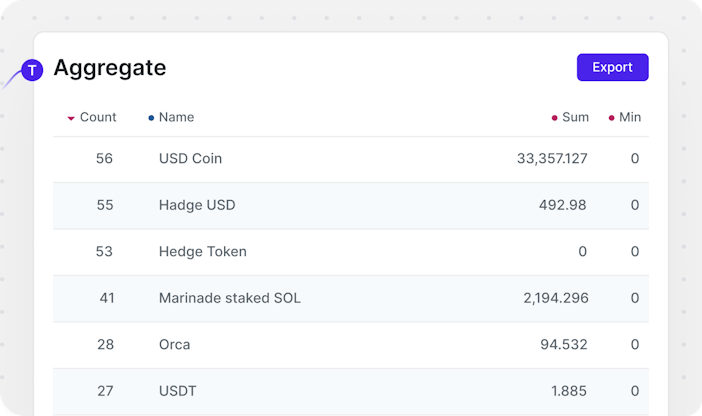Click the red dot beside Min header
This screenshot has width=702, height=416.
(612, 118)
